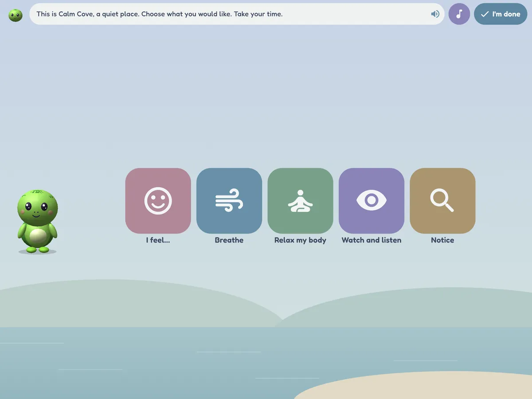Click the 'I feel...' label
The height and width of the screenshot is (399, 532).
[x=158, y=240]
